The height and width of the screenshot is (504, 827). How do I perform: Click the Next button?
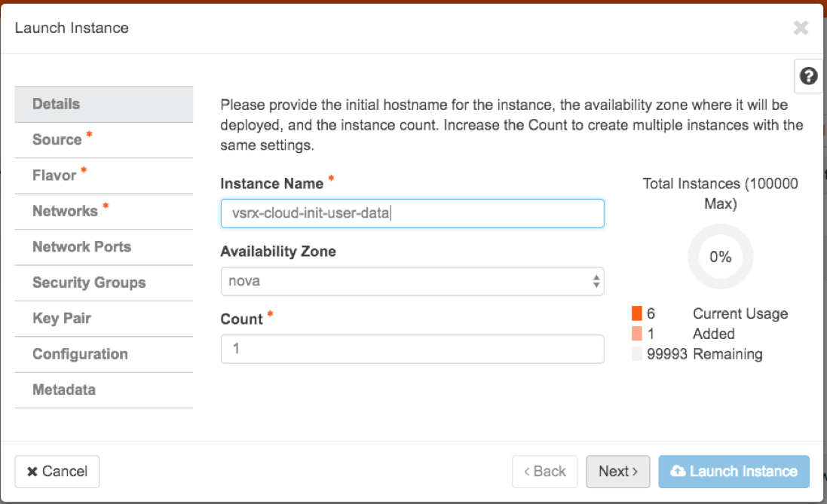[x=618, y=472]
